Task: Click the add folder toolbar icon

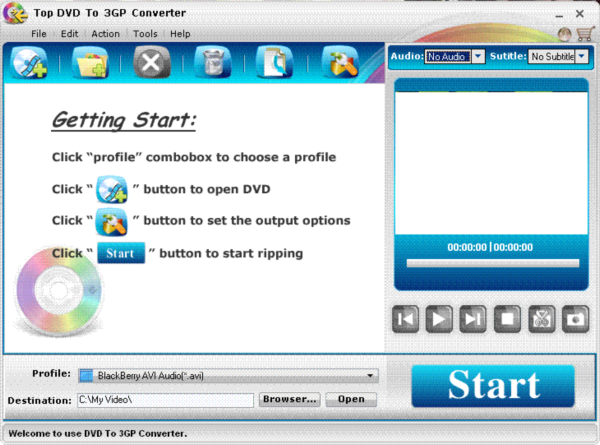Action: (91, 62)
